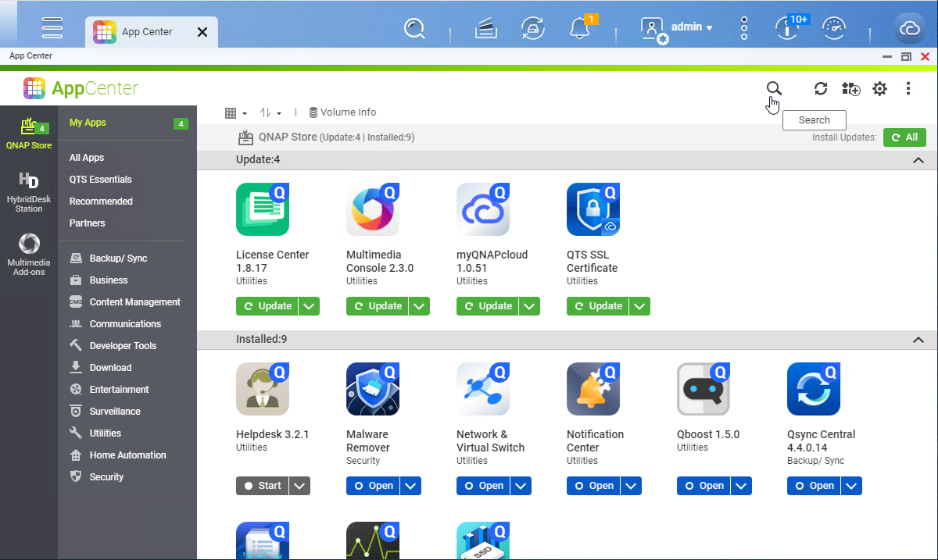Open the myQNAPcloud app icon

483,209
